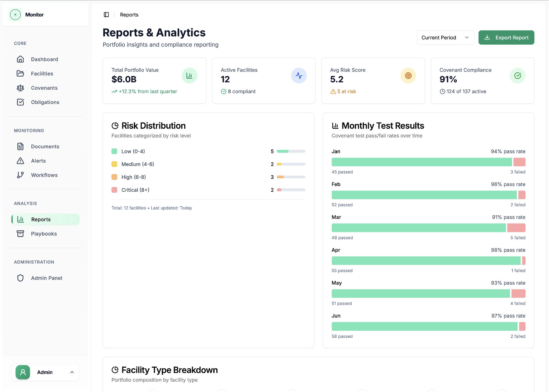This screenshot has height=392, width=549.
Task: Go to the Documents menu item
Action: click(x=45, y=146)
